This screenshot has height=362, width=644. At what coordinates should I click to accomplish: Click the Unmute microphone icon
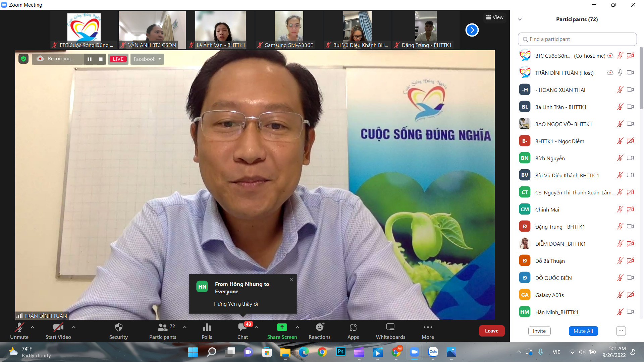(19, 327)
